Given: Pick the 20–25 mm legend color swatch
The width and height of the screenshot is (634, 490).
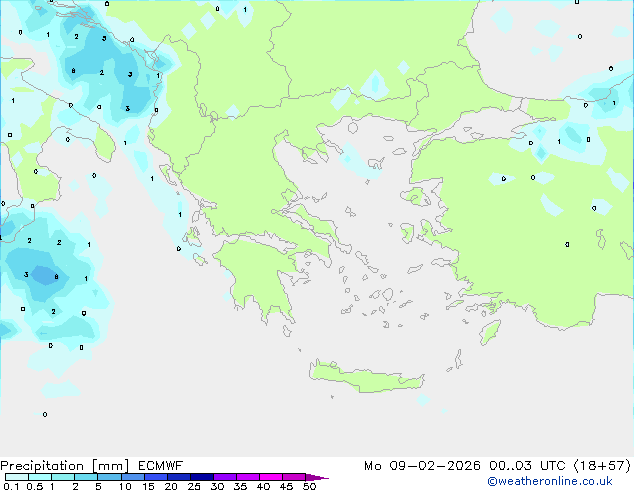Looking at the screenshot, I should [178, 477].
